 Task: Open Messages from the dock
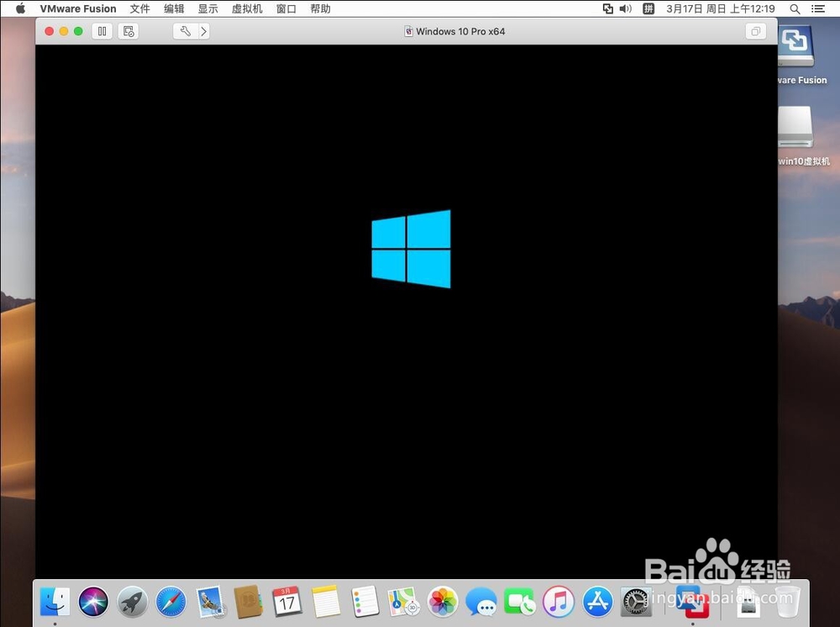(x=481, y=601)
